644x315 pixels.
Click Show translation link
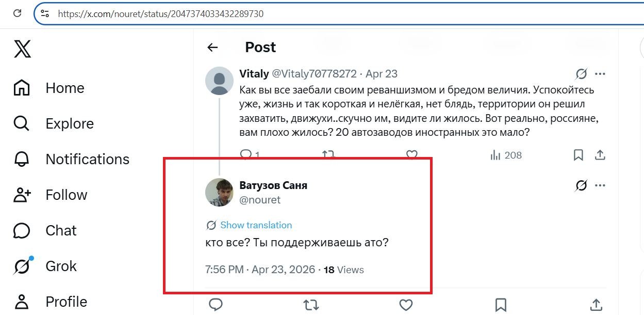[x=256, y=225]
